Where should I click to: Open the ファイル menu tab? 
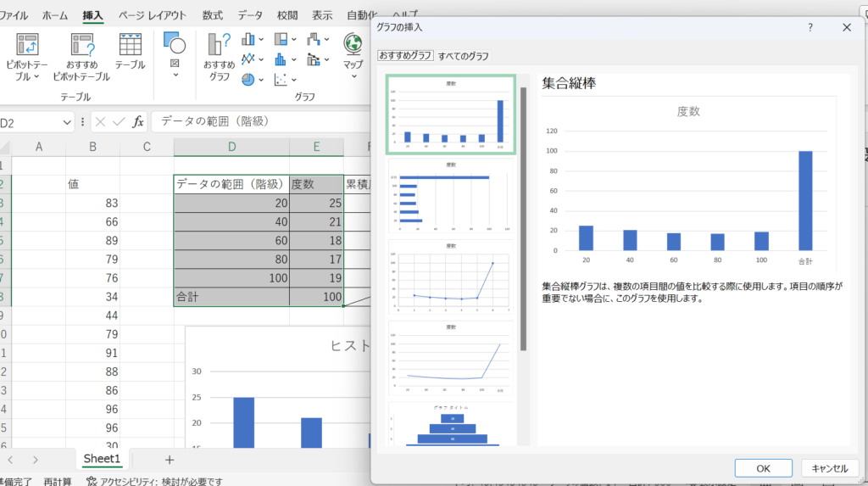point(14,15)
